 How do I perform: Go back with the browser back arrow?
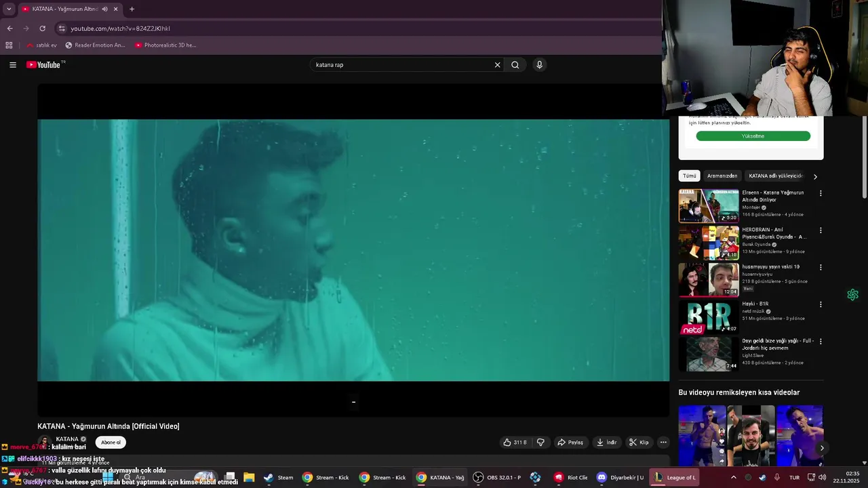coord(9,28)
